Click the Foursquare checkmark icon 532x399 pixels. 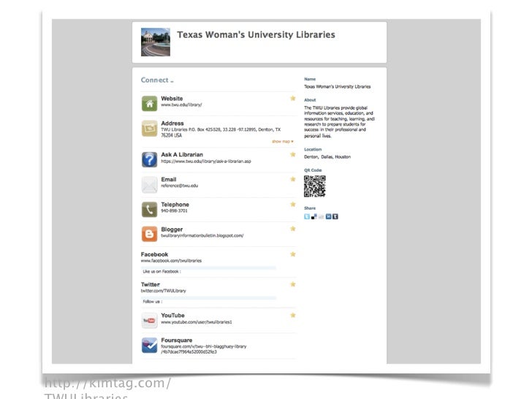click(x=149, y=345)
